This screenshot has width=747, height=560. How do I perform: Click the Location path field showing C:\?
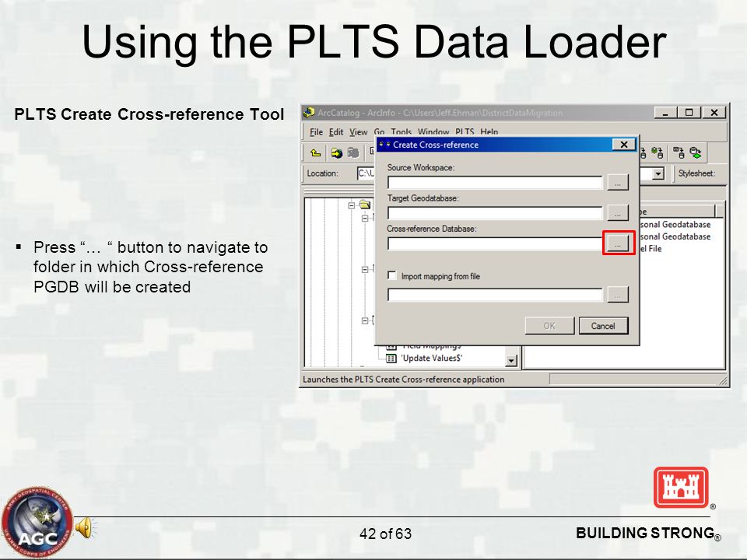coord(366,173)
